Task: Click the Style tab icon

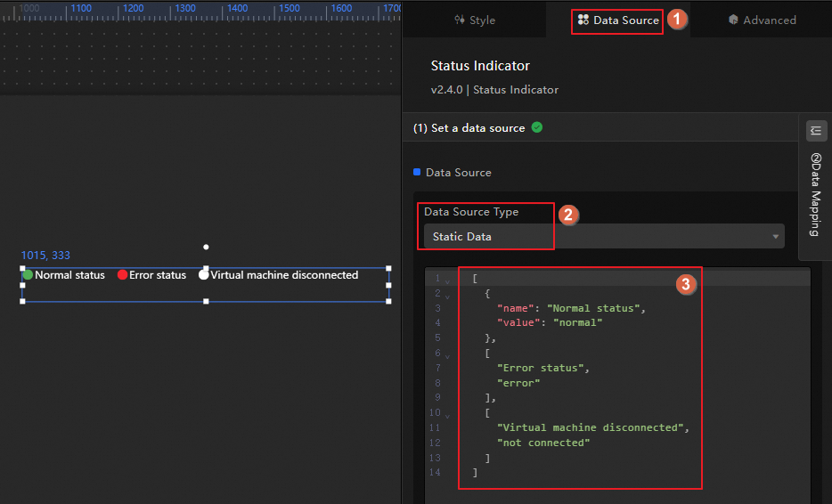Action: (460, 20)
